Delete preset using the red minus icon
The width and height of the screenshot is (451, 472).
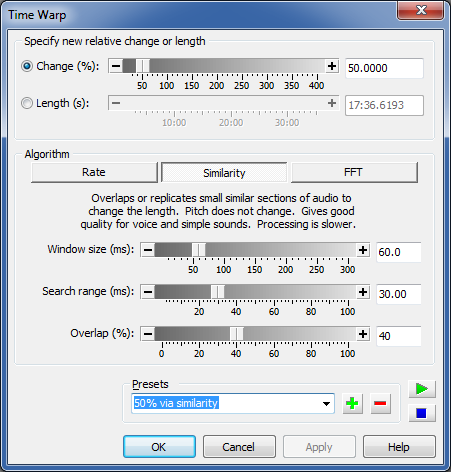(x=380, y=404)
